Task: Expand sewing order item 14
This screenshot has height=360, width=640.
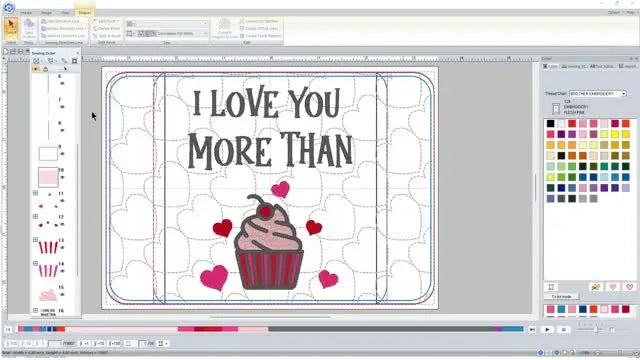Action: click(36, 263)
